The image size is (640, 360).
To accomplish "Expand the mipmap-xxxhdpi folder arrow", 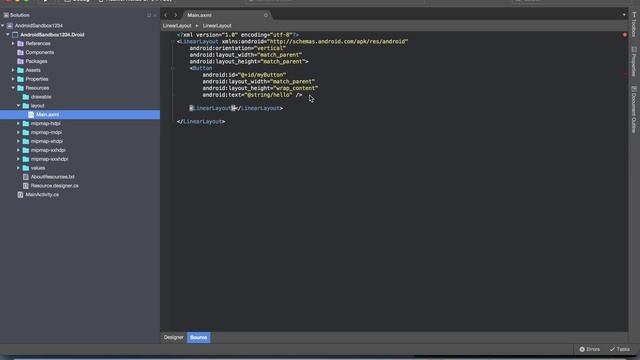I will [x=18, y=159].
